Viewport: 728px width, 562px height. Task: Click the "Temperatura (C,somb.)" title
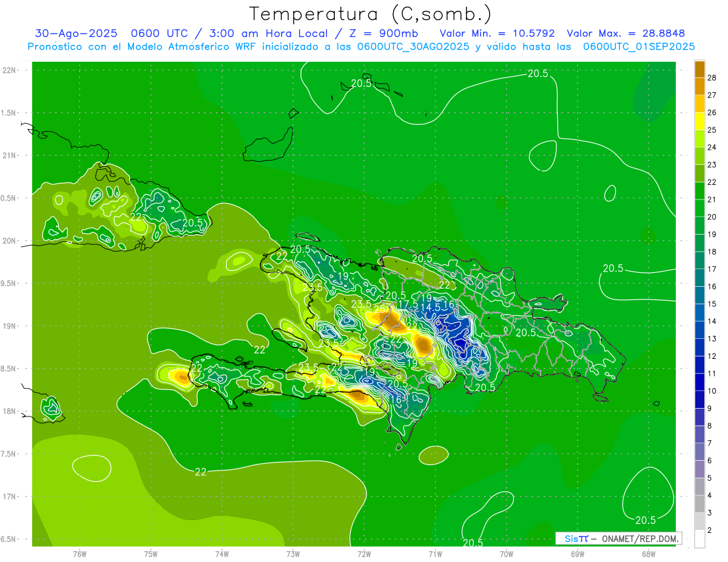[x=371, y=14]
